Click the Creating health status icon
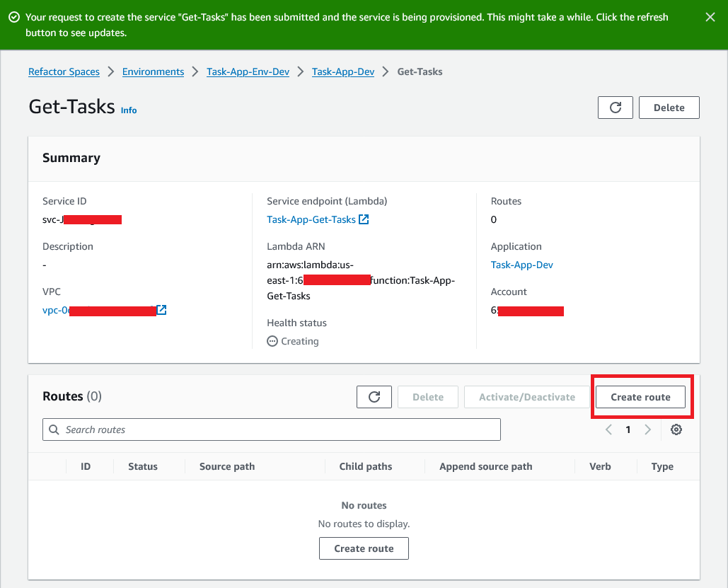Image resolution: width=728 pixels, height=588 pixels. [x=272, y=341]
